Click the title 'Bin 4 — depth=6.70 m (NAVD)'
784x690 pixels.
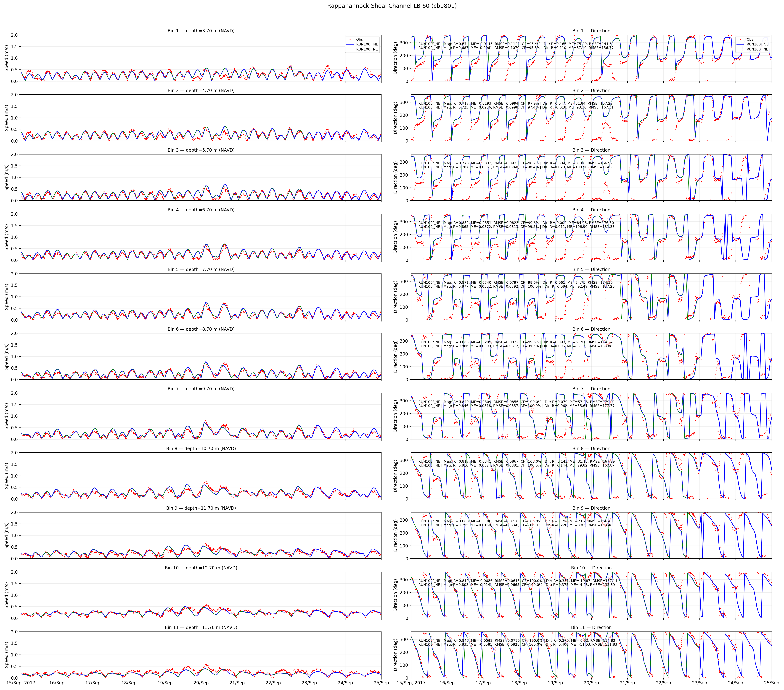(x=201, y=210)
